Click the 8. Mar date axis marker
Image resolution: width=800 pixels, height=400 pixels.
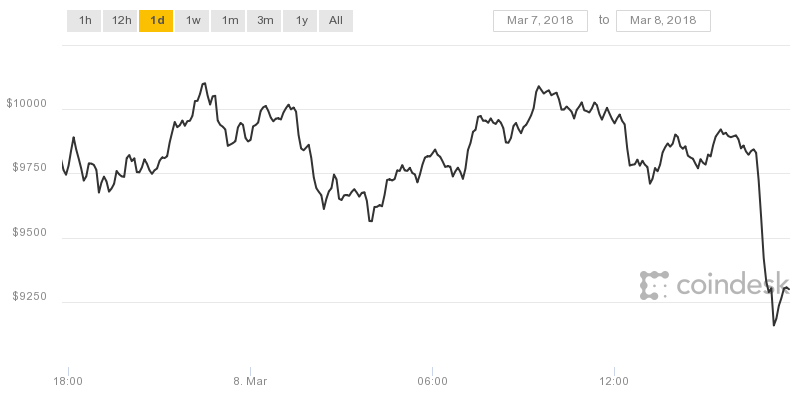pyautogui.click(x=250, y=381)
